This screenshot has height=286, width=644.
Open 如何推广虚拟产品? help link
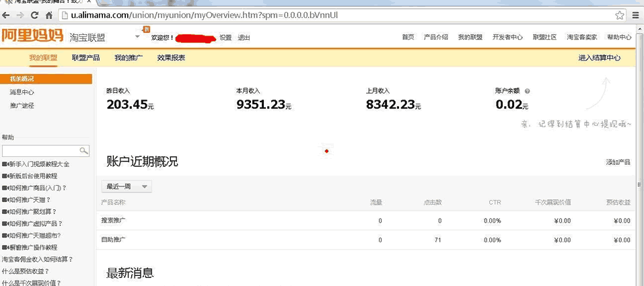36,224
